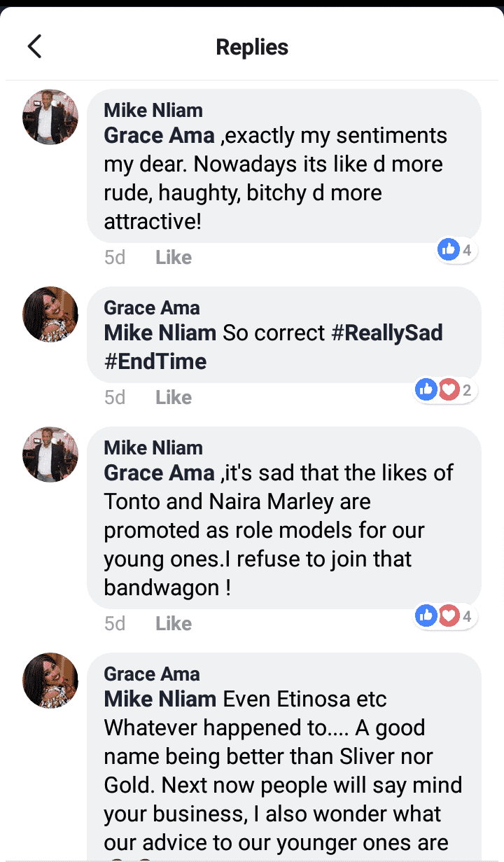Show reactions on the Tonto and Naira Marley comment
Screen dimensions: 504x862
point(446,616)
